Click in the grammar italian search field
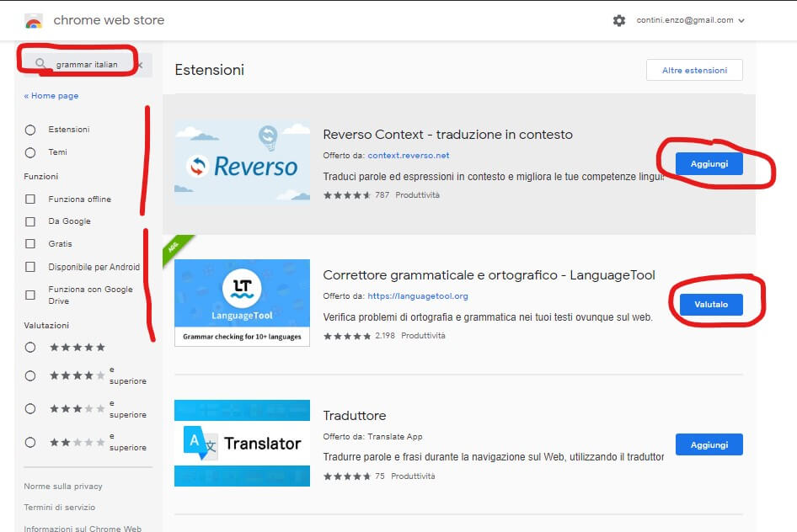 (x=93, y=65)
